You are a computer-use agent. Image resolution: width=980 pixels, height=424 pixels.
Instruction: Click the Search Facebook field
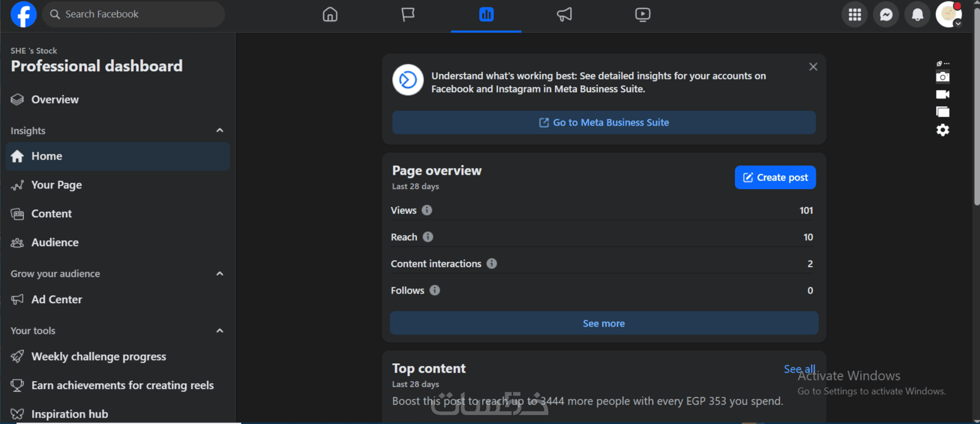(x=133, y=14)
